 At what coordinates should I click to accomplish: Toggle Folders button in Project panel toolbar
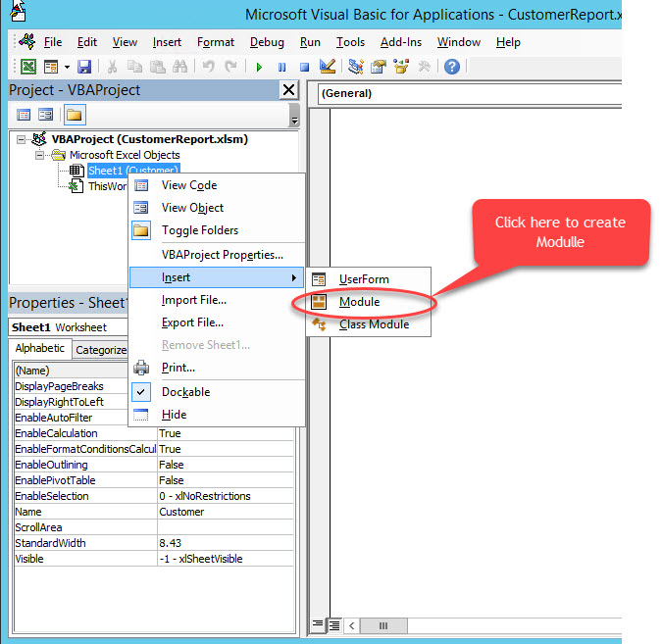75,115
